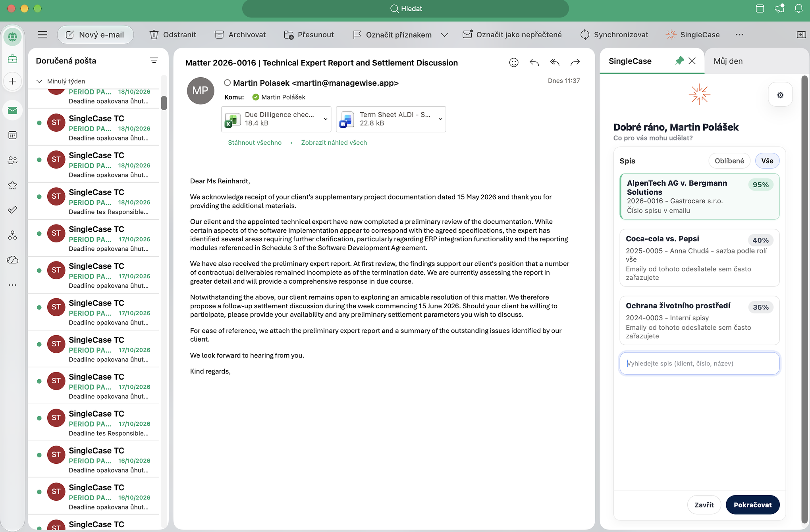Open the briefcase icon in sidebar
The width and height of the screenshot is (810, 532).
[13, 59]
